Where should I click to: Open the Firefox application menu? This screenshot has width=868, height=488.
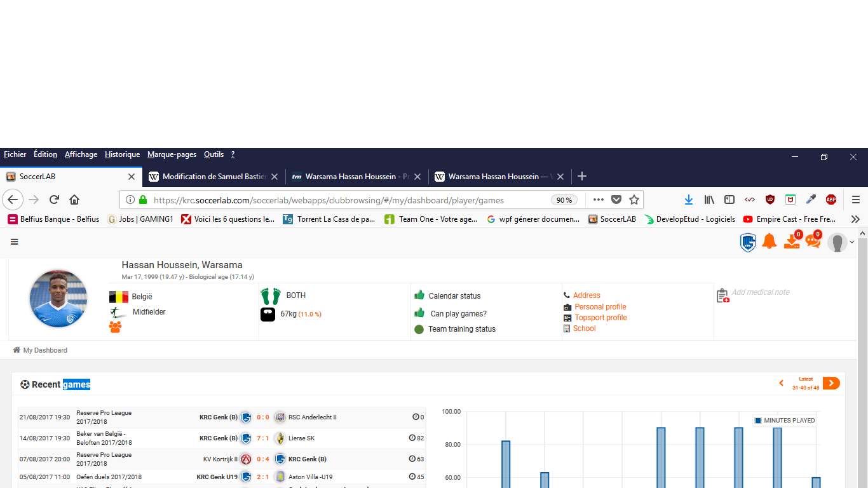[855, 200]
